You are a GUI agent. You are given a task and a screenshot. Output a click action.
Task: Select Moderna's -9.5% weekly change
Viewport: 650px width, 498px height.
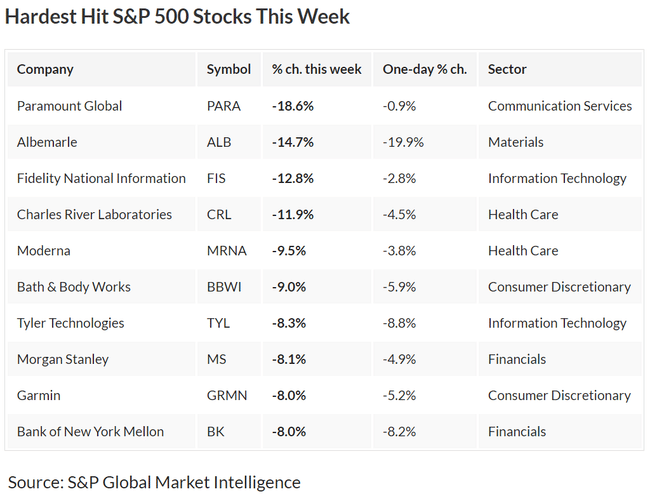(x=289, y=251)
